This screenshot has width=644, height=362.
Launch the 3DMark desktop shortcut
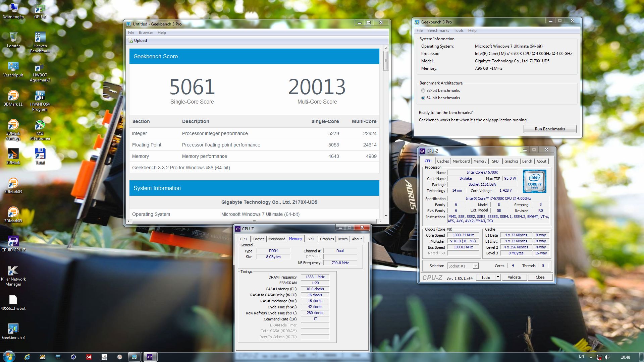[x=13, y=157]
